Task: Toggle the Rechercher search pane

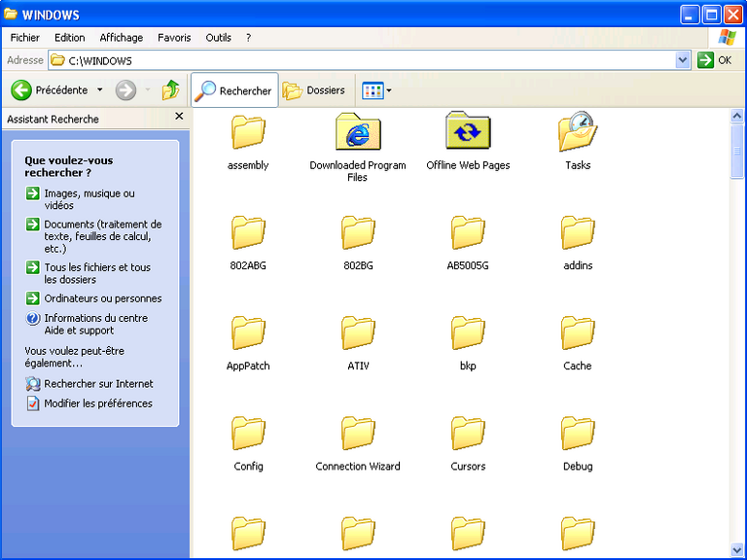Action: (234, 90)
